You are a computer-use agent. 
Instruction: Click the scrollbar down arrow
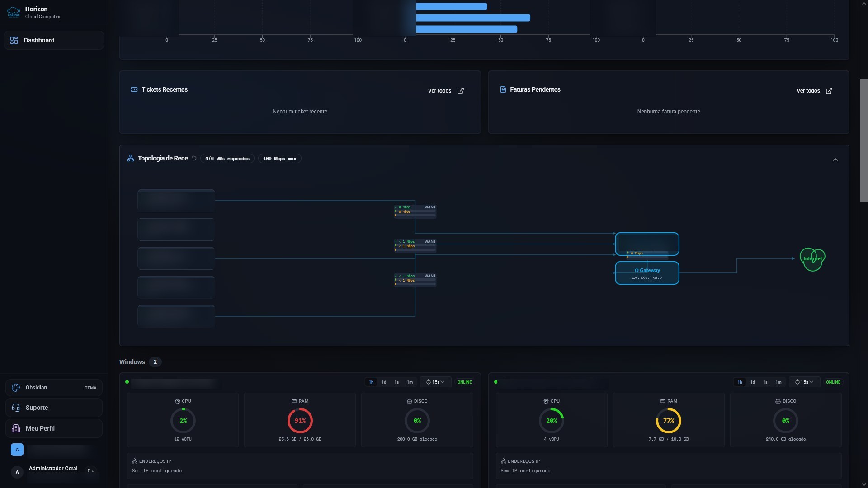864,484
